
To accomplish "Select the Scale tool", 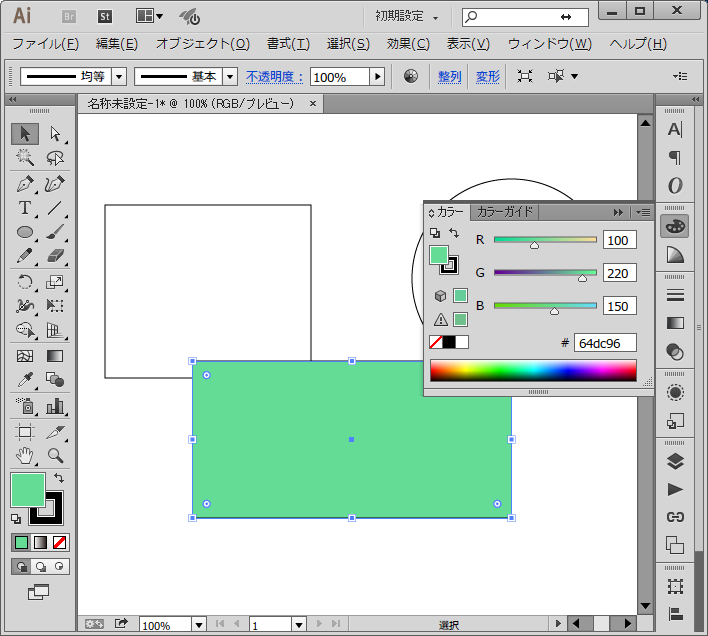I will coord(55,282).
